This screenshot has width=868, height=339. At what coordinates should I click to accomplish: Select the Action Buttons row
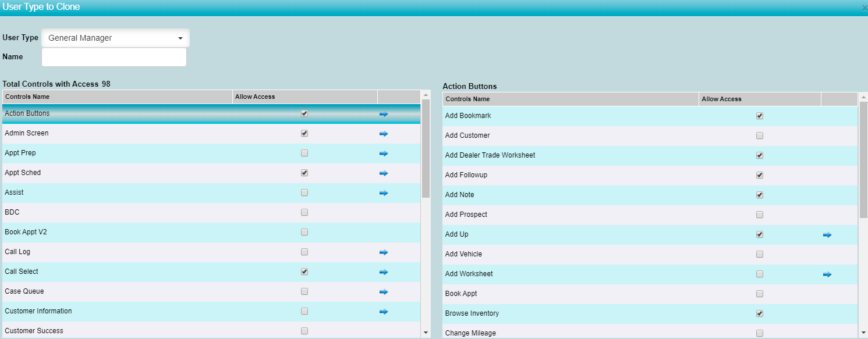27,113
